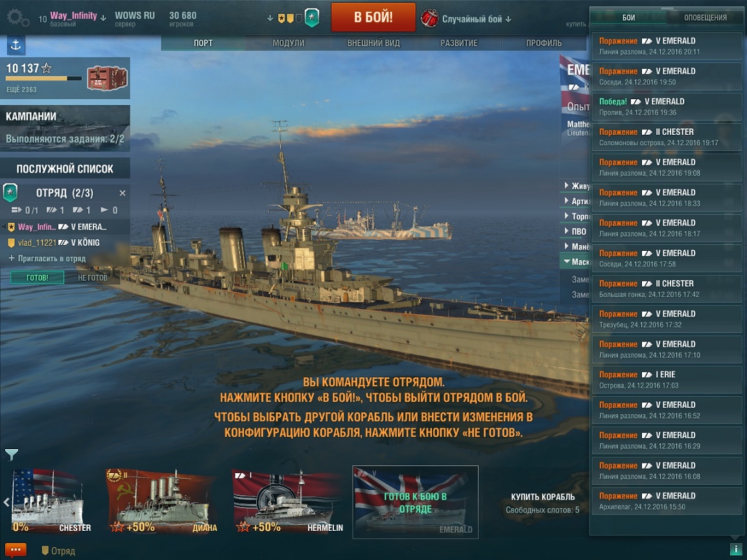Click the division badge icon near battle button
Screen dimensions: 747x560
(311, 18)
